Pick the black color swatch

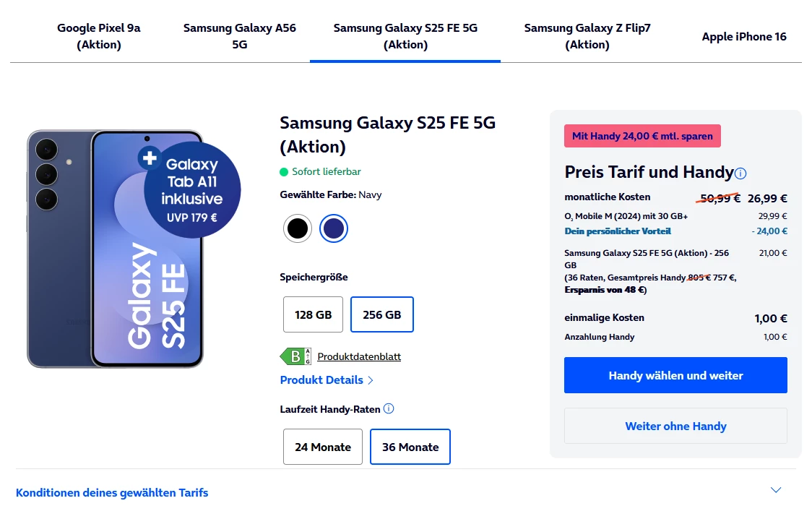click(297, 228)
